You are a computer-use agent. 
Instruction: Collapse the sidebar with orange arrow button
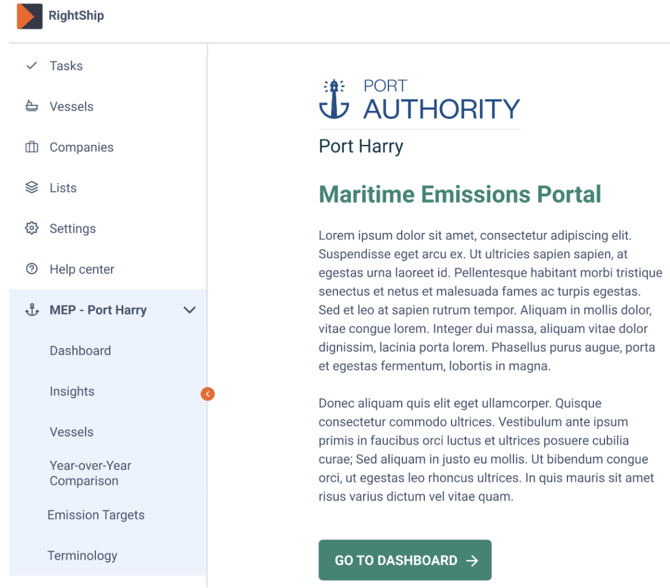point(208,394)
